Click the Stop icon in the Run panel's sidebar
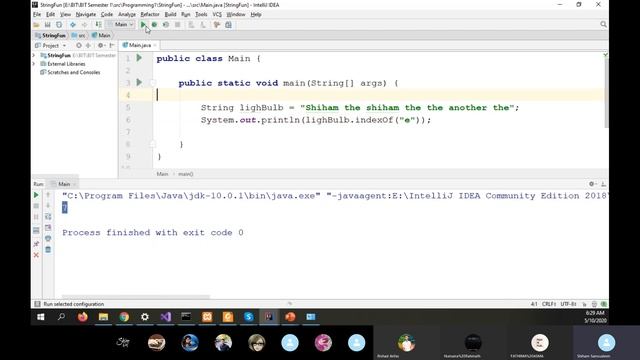This screenshot has width=640, height=360. pos(36,206)
